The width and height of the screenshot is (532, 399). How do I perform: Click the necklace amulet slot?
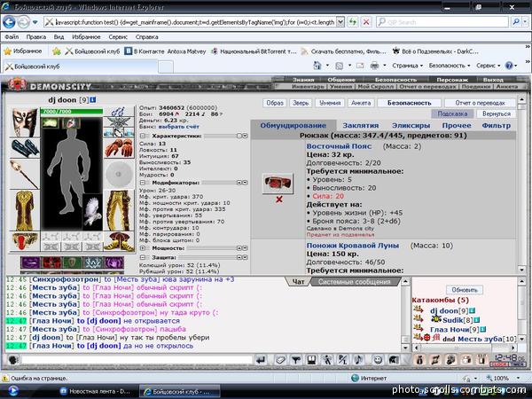coord(119,122)
